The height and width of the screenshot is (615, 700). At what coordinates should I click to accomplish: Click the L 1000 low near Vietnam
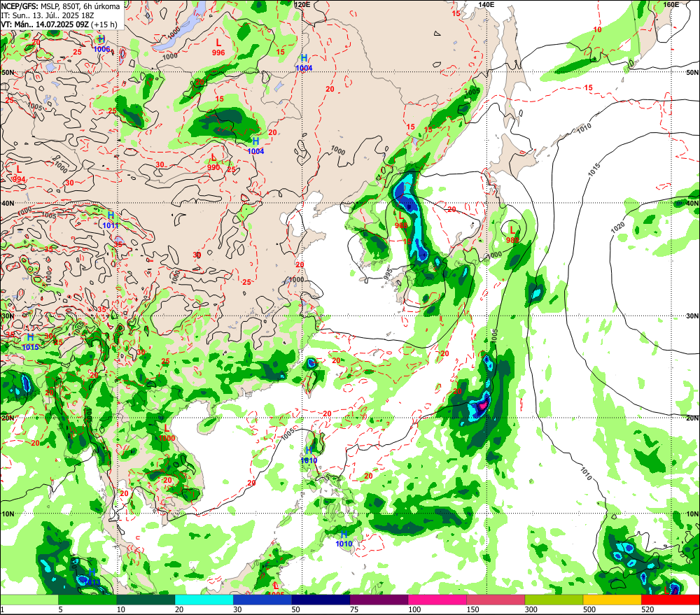[167, 433]
